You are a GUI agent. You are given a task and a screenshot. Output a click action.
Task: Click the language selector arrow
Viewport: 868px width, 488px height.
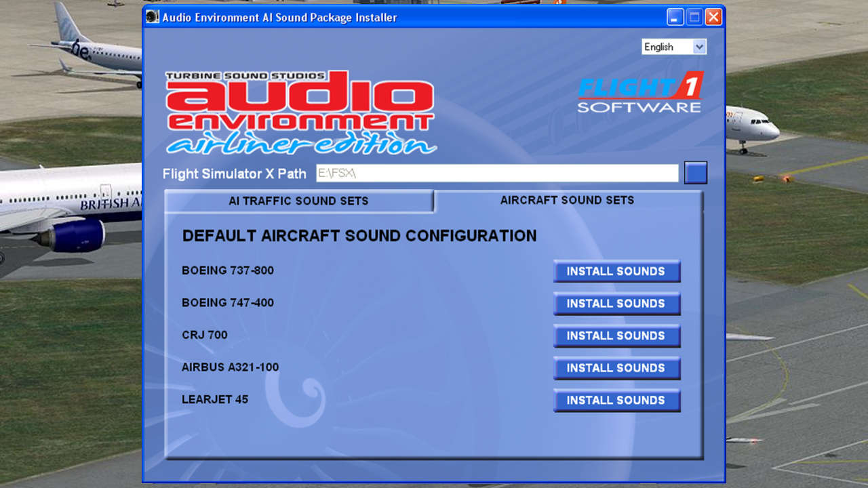700,46
